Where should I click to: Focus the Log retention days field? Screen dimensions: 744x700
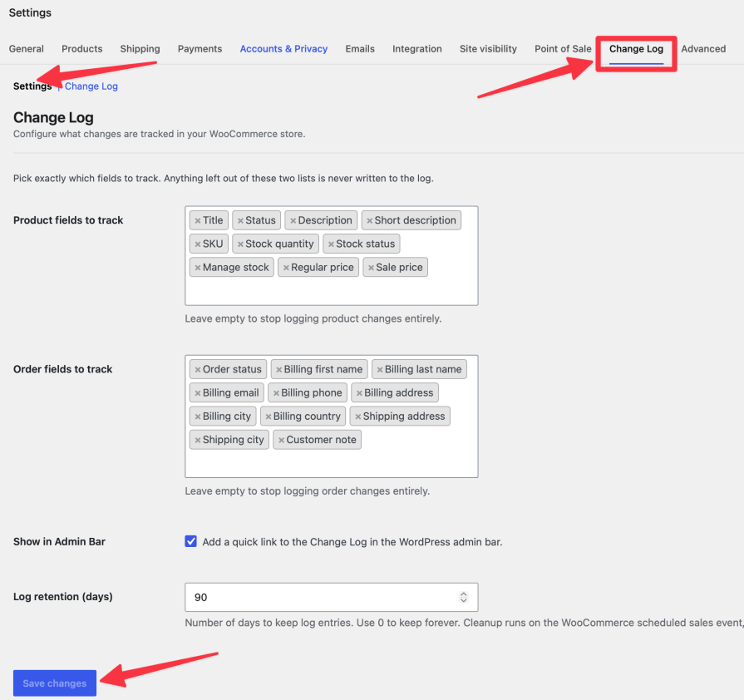pyautogui.click(x=331, y=597)
